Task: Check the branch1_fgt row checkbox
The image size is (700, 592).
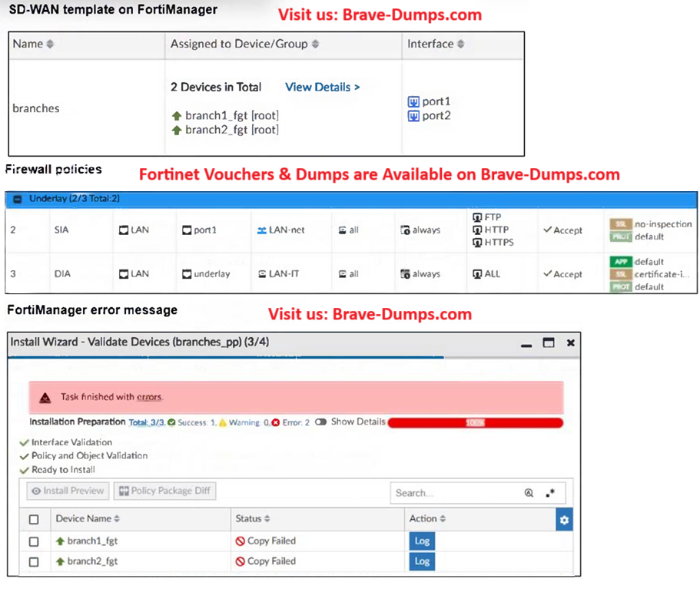Action: [34, 541]
